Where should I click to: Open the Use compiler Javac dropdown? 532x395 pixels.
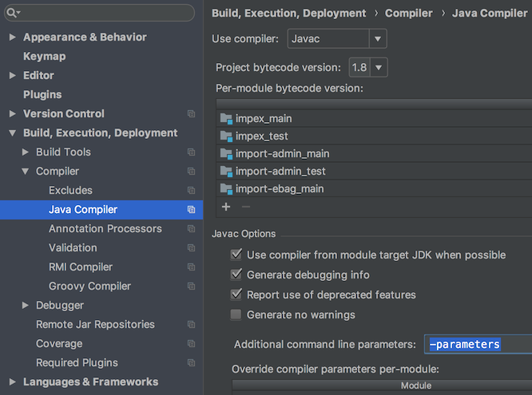[x=377, y=38]
